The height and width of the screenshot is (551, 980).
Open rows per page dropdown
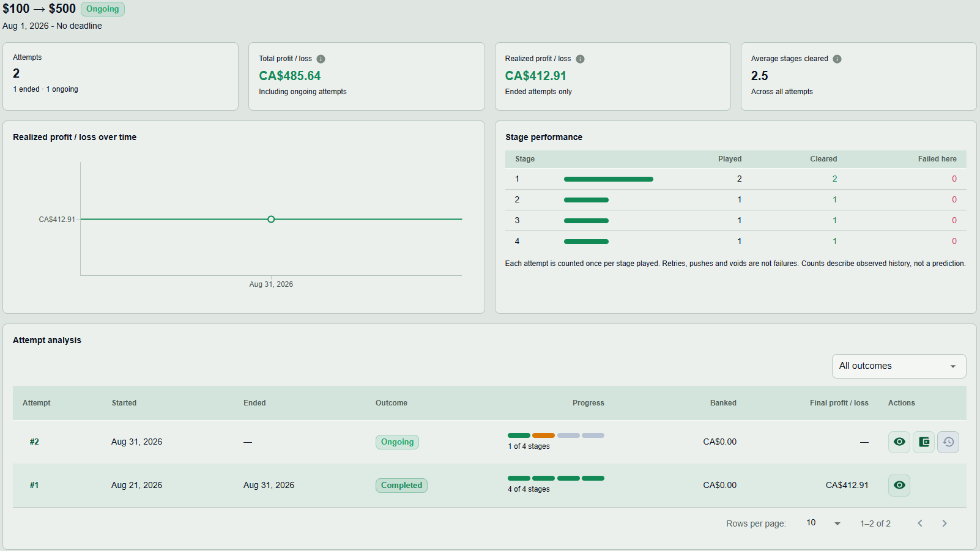[823, 523]
